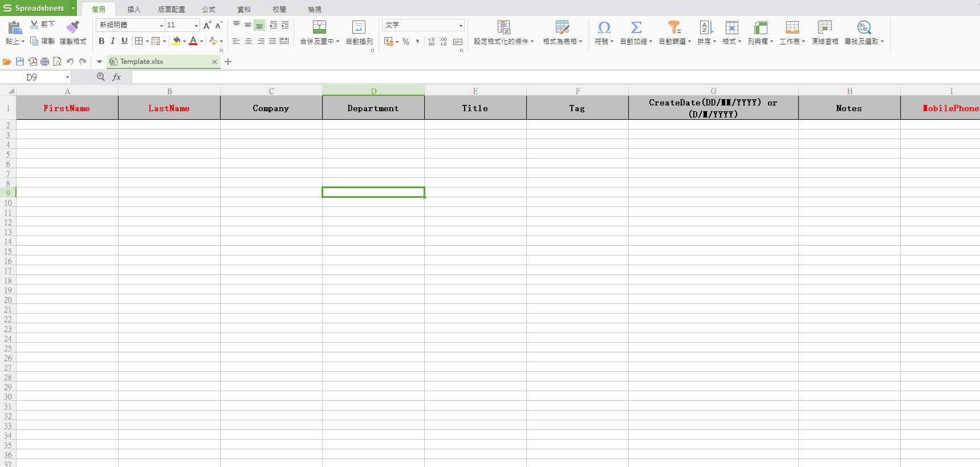Undo the last action
The height and width of the screenshot is (467, 980).
70,62
